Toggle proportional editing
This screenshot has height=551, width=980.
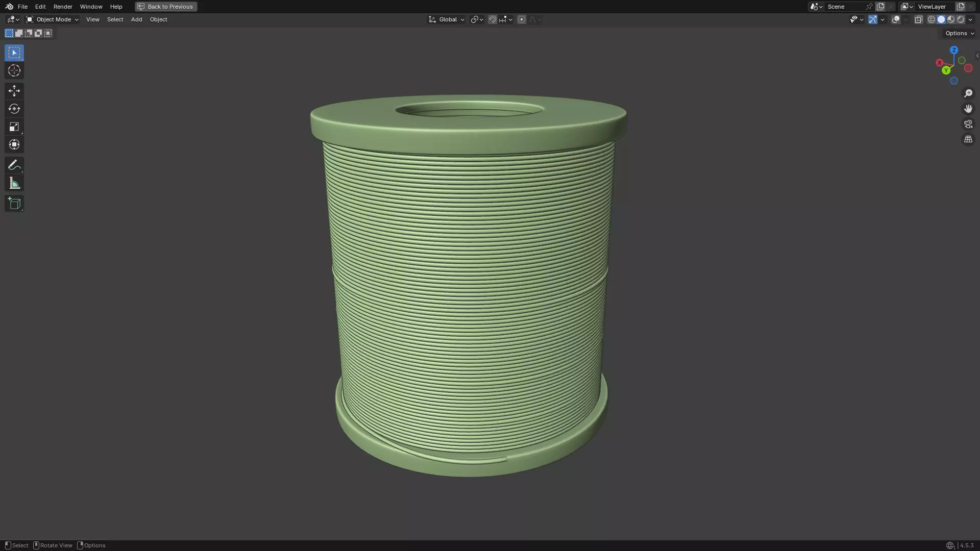coord(522,19)
